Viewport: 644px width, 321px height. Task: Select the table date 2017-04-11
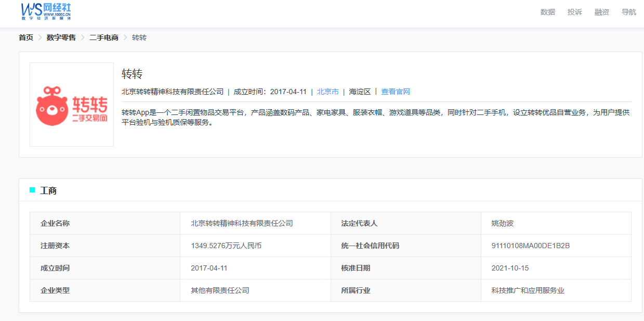[209, 268]
